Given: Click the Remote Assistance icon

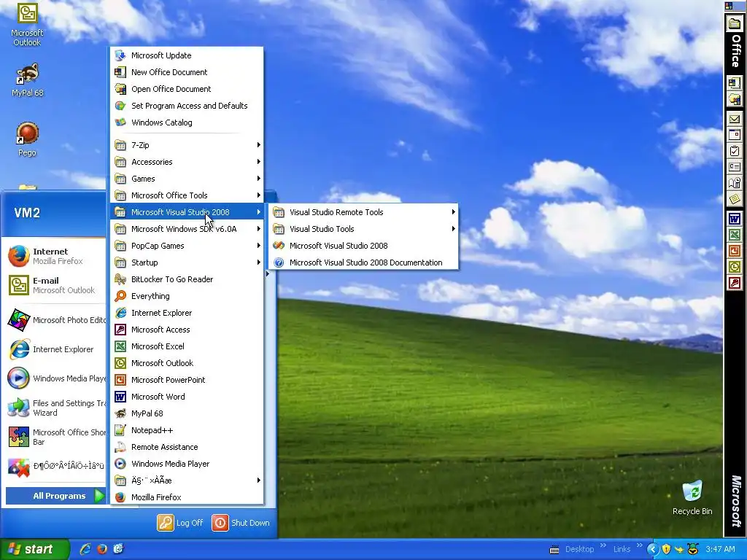Looking at the screenshot, I should tap(120, 447).
